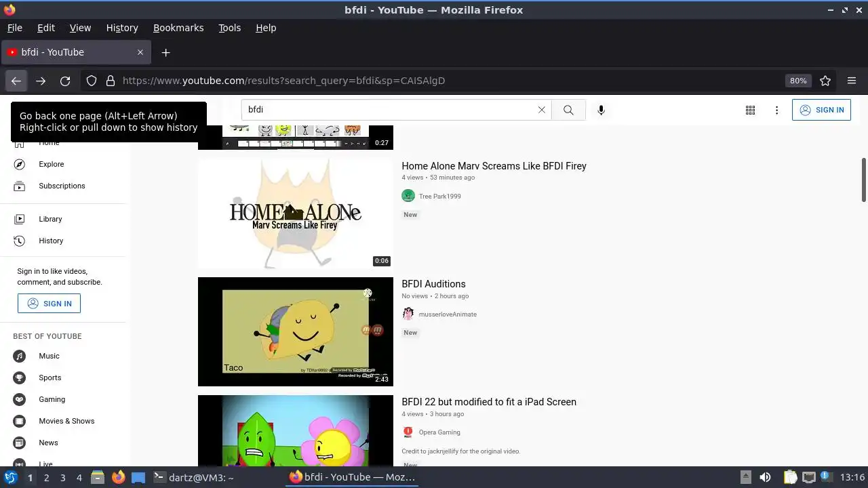Screen dimensions: 868x488
Task: Clear the YouTube search box text
Action: (x=541, y=110)
